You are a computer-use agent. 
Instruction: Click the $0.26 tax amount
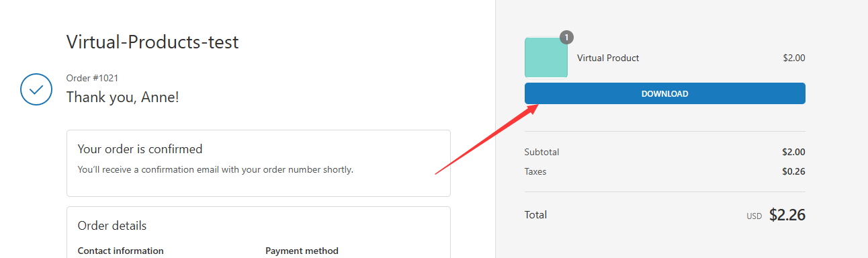click(x=793, y=171)
